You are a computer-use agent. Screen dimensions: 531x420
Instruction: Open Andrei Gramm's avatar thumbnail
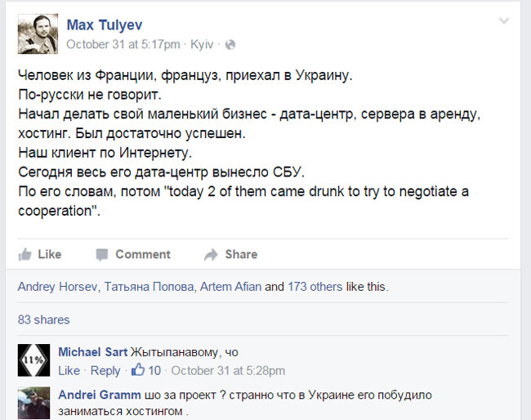pyautogui.click(x=34, y=403)
